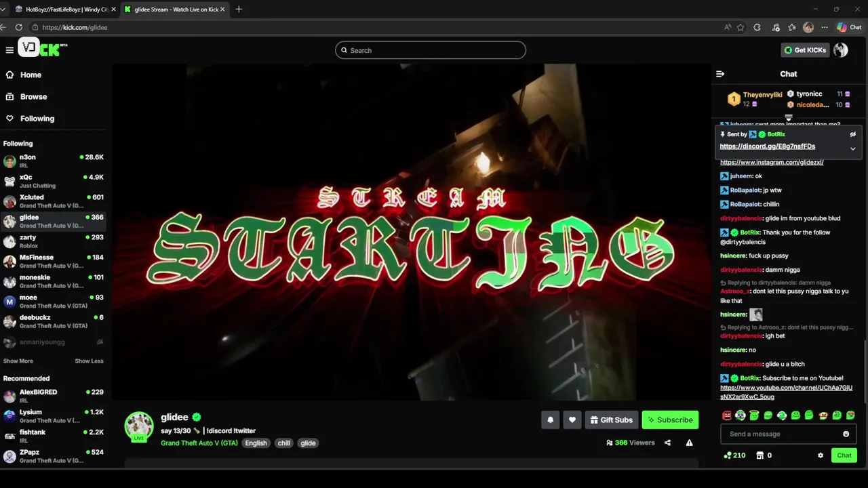Open Xcluted channel in Following list
The height and width of the screenshot is (488, 868).
(x=54, y=201)
